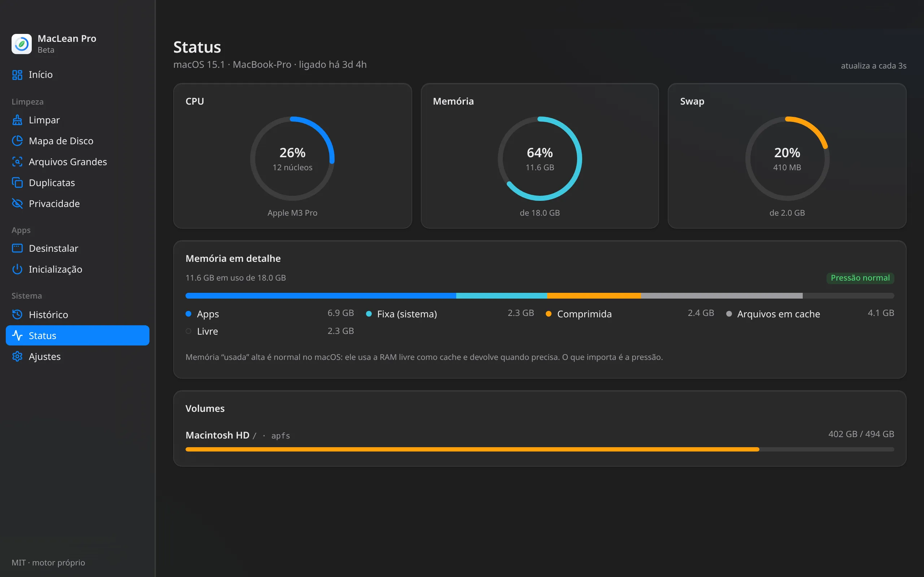Open Início via its grid icon
924x577 pixels.
(17, 75)
